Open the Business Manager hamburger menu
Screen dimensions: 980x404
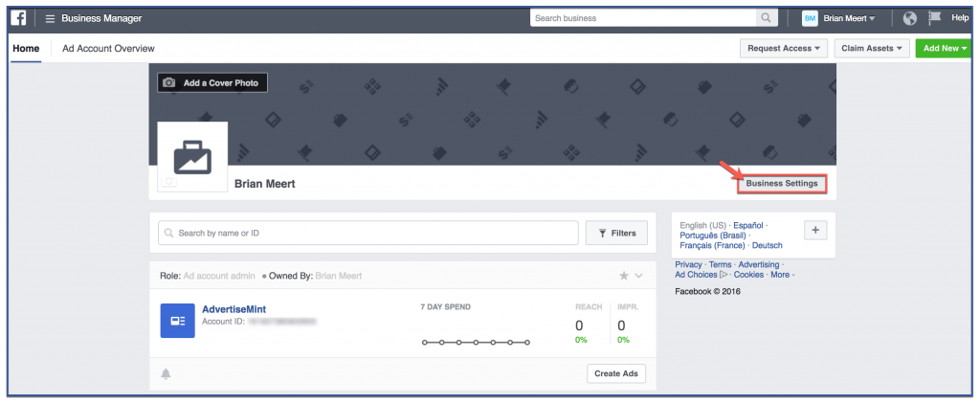click(x=50, y=19)
